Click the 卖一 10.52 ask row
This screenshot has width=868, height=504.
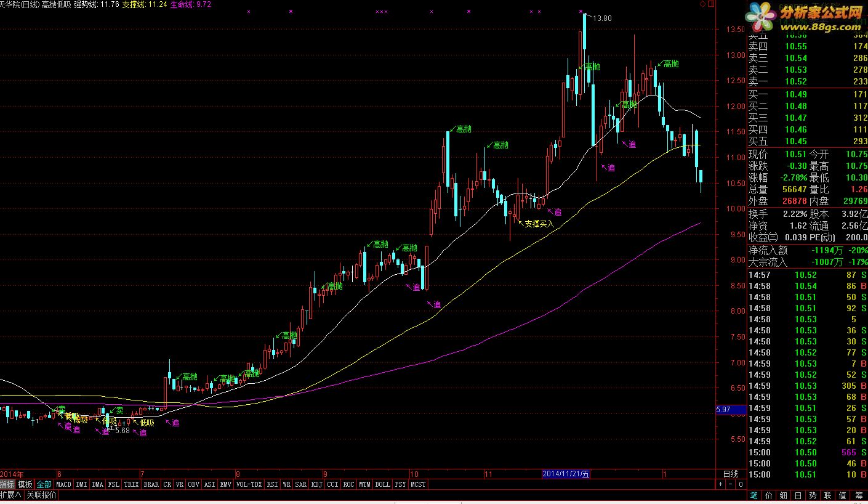pos(807,81)
